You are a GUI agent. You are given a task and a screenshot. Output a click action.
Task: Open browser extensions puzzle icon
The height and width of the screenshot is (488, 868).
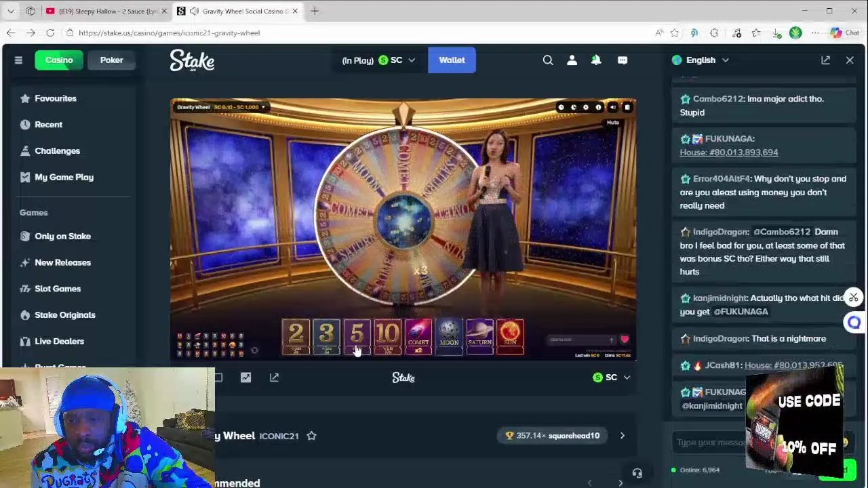[x=714, y=33]
